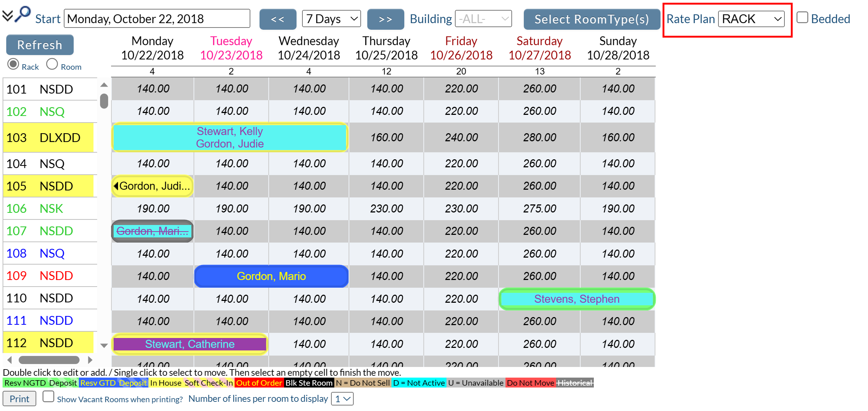Viewport: 868px width, 411px height.
Task: Click the Blk Ste Room legend swatch
Action: pyautogui.click(x=309, y=383)
